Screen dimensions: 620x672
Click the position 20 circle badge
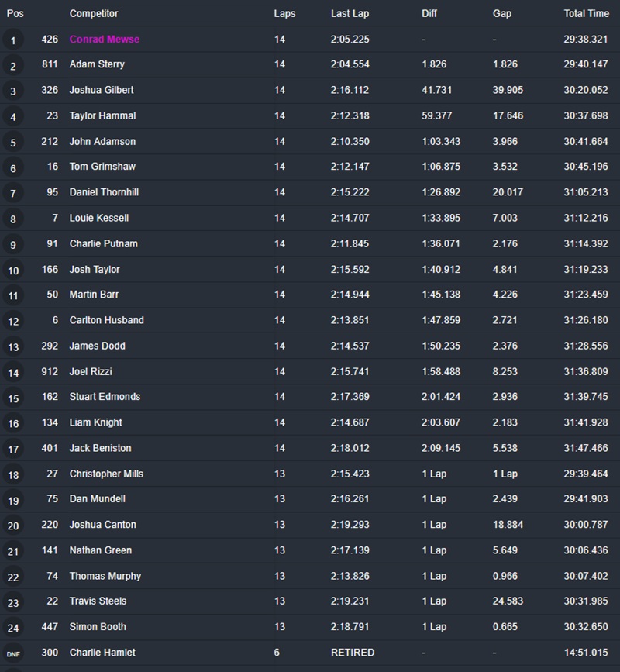click(13, 526)
